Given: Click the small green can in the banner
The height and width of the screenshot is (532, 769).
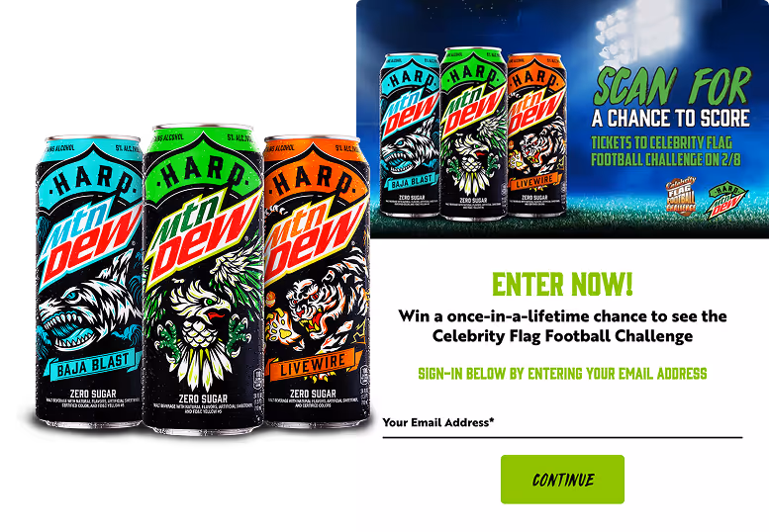Looking at the screenshot, I should [473, 133].
